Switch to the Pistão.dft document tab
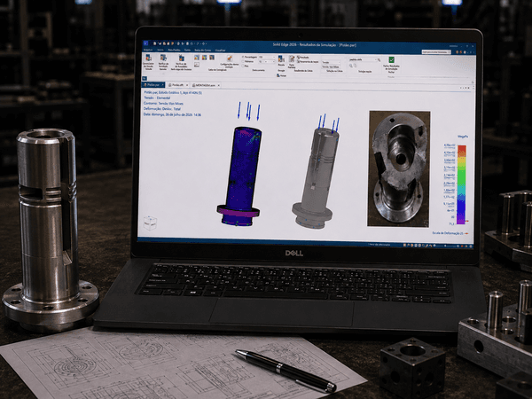The image size is (532, 399). 177,85
